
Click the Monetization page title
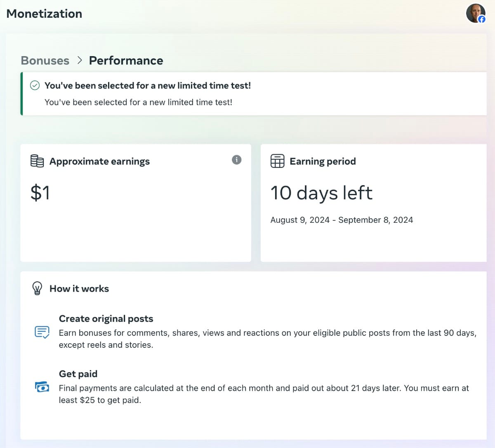(x=44, y=14)
